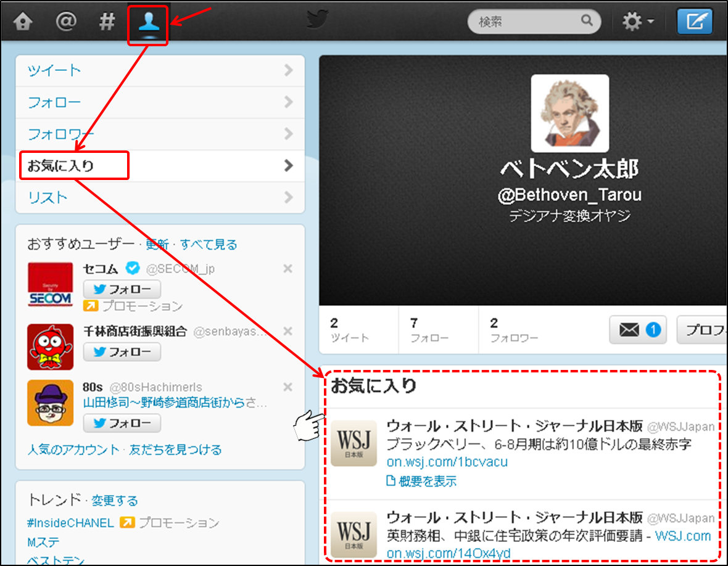
Task: Follow the セコム account
Action: tap(122, 289)
